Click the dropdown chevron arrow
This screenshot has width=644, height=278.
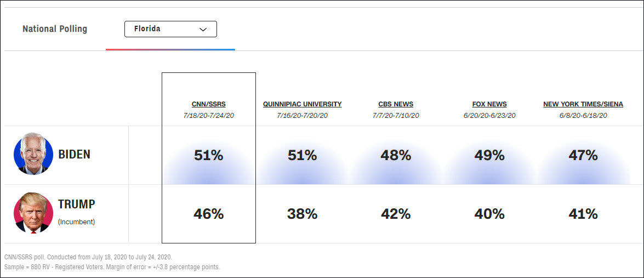click(x=203, y=30)
